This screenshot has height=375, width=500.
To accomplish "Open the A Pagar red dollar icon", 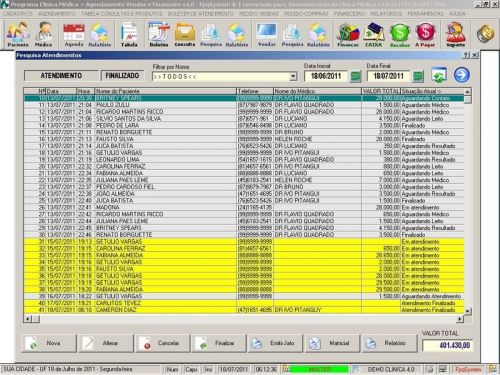I will point(425,34).
